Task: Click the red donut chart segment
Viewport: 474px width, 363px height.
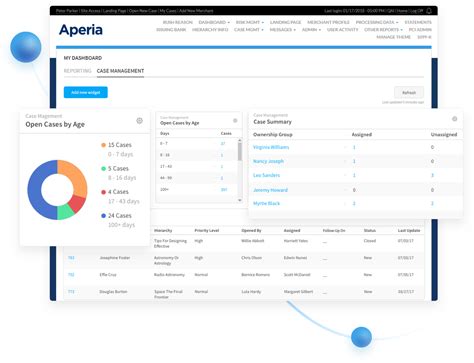Action: pos(78,203)
